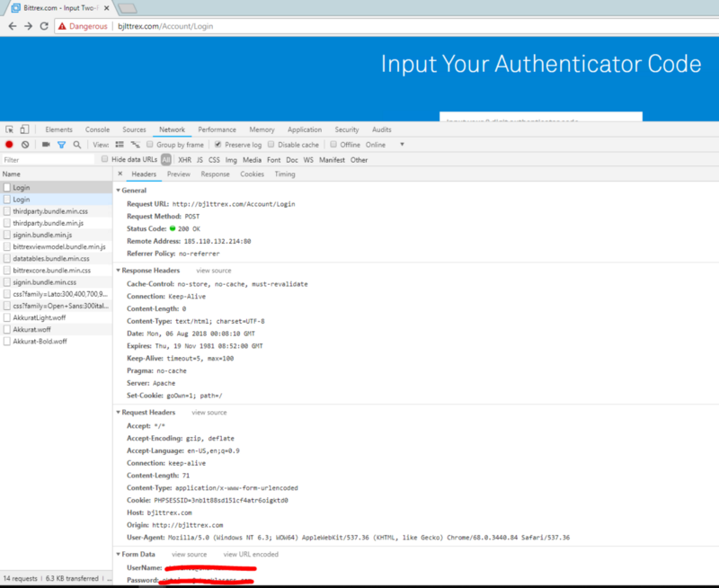Click the capture screenshots camera icon
This screenshot has height=588, width=719.
tap(46, 145)
